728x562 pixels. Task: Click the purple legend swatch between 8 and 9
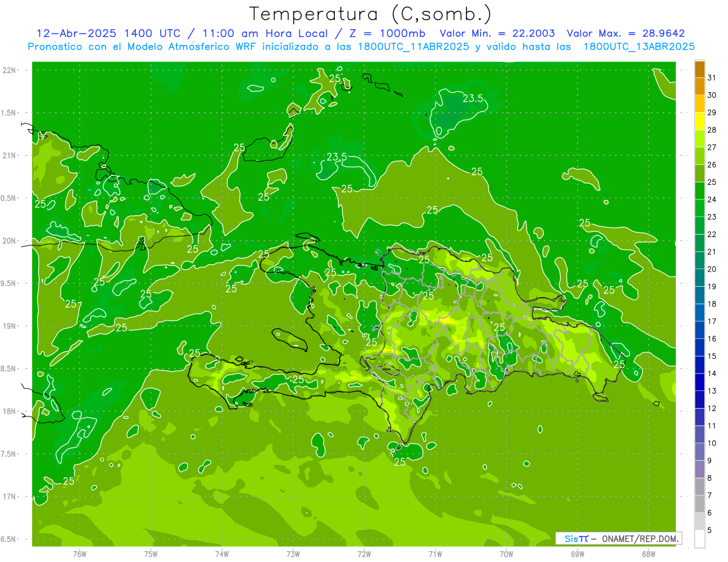(x=699, y=469)
